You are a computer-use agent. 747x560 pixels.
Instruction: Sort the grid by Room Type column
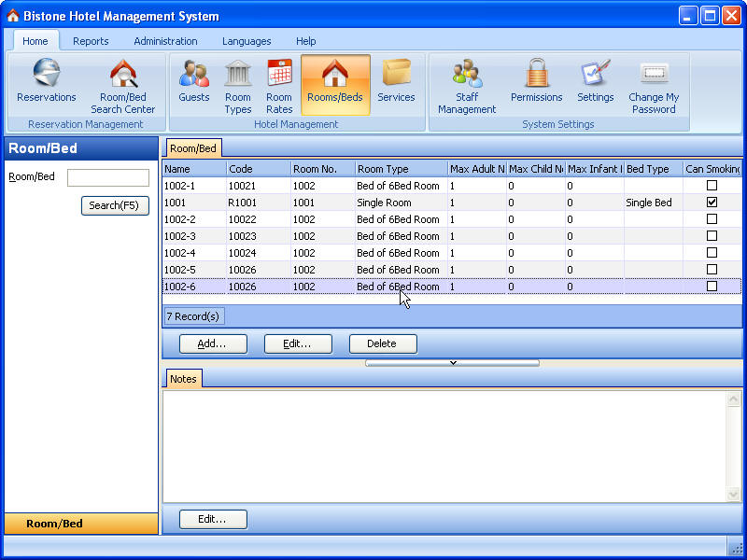(x=400, y=169)
